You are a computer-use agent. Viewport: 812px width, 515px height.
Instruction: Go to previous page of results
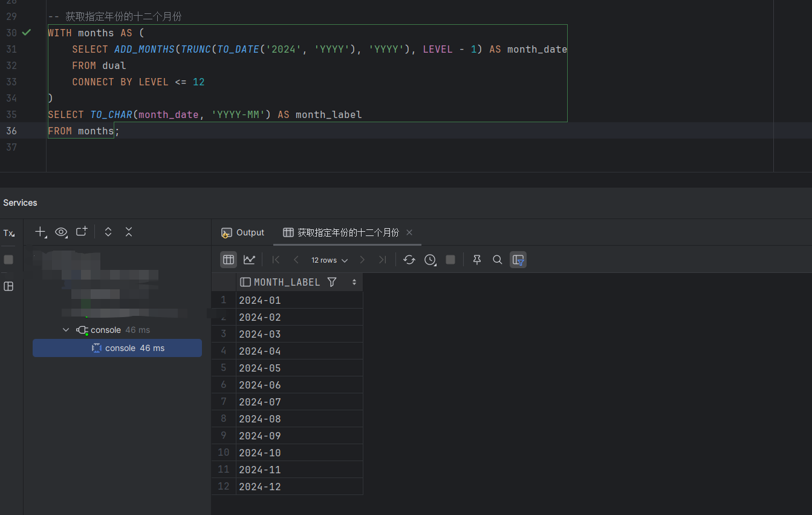coord(296,260)
